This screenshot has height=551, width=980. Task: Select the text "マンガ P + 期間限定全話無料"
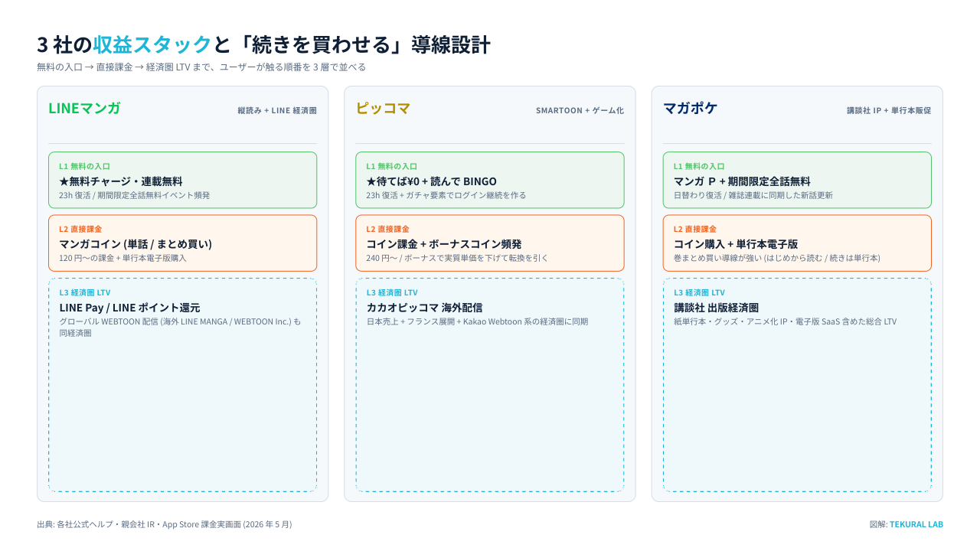pyautogui.click(x=742, y=181)
